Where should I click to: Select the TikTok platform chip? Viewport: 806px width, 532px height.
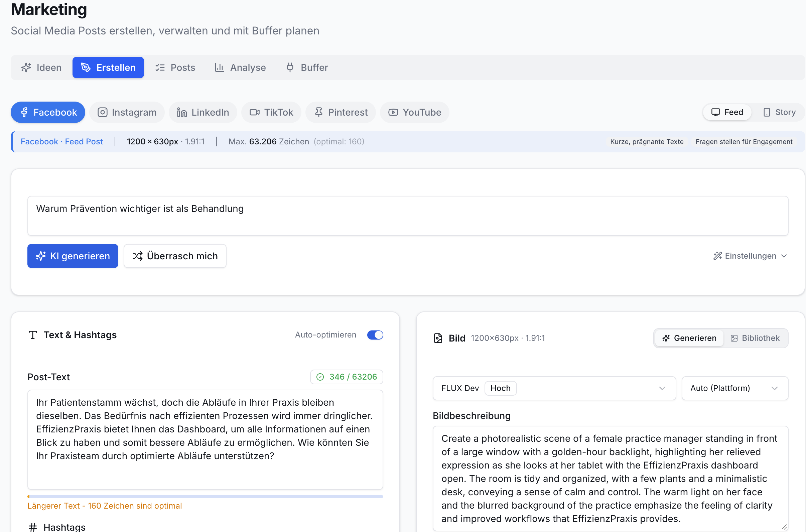(271, 112)
